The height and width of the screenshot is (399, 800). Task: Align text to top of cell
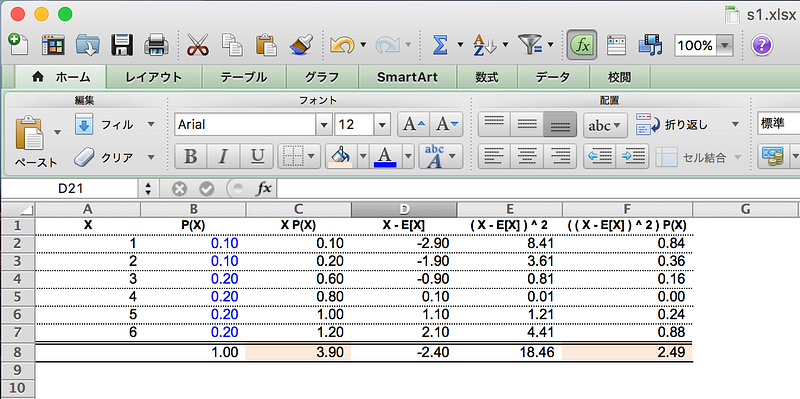494,124
